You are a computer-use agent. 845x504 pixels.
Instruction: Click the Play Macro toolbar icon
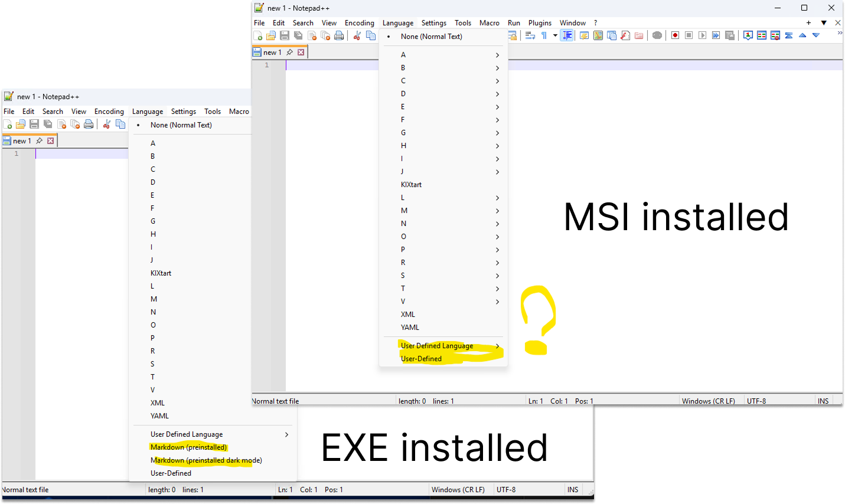[702, 35]
